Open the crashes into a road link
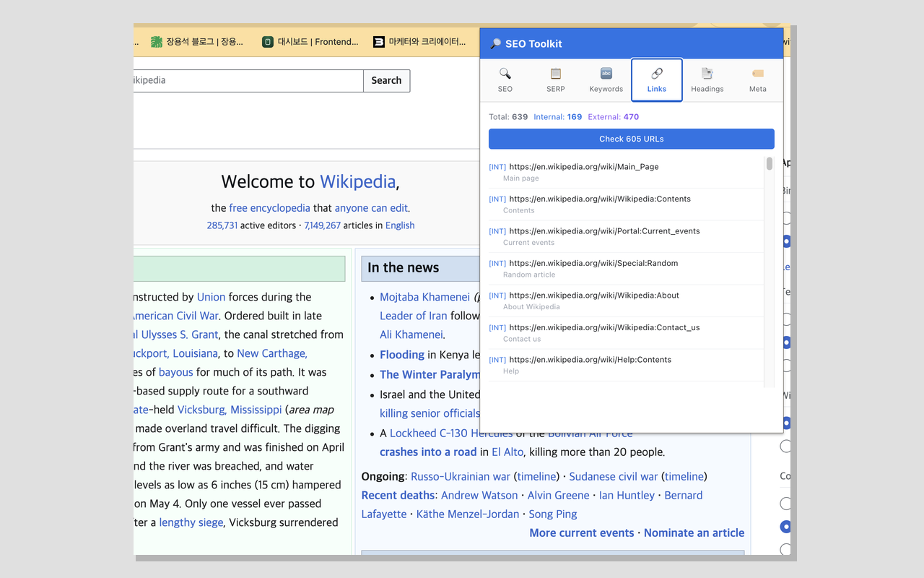The width and height of the screenshot is (924, 578). point(428,452)
